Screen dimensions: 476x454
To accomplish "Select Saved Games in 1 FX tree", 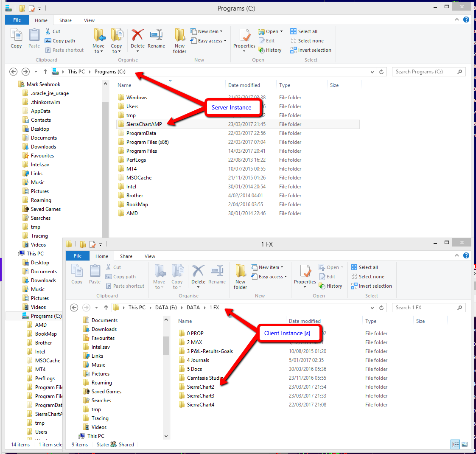I will 106,392.
